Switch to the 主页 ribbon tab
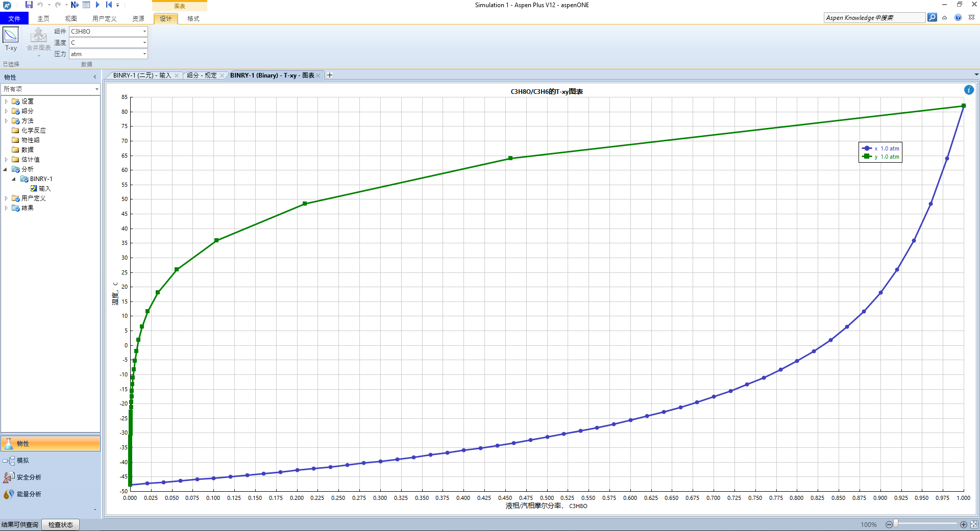Screen dimensions: 980x531 point(43,18)
